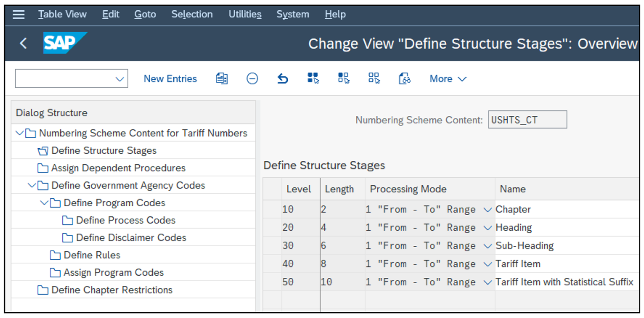
Task: Click the Processing Mode column header
Action: [430, 189]
